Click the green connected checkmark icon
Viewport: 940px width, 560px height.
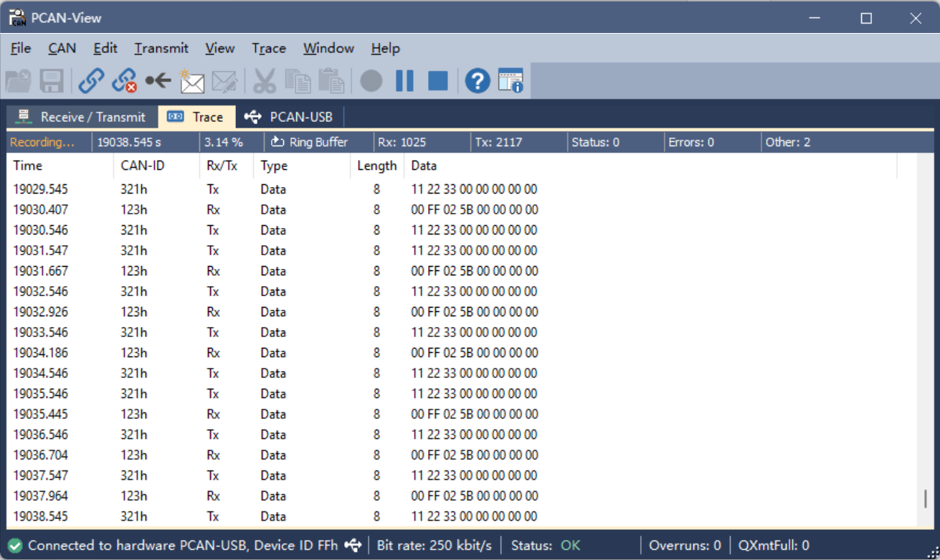click(16, 546)
